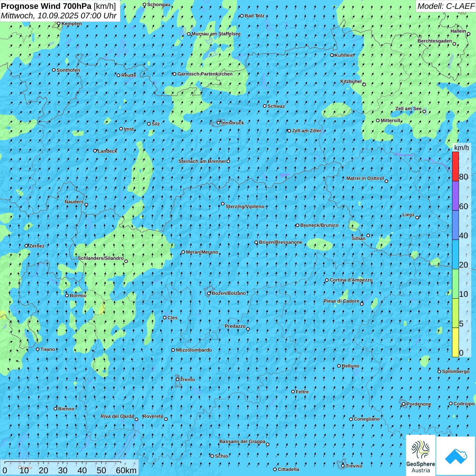Image resolution: width=476 pixels, height=476 pixels.
Task: Click the 'Mezzolombardo' label
Action: (x=194, y=350)
